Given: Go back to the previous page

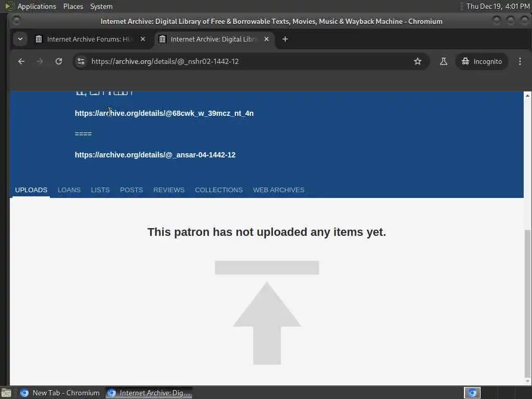Looking at the screenshot, I should [21, 61].
